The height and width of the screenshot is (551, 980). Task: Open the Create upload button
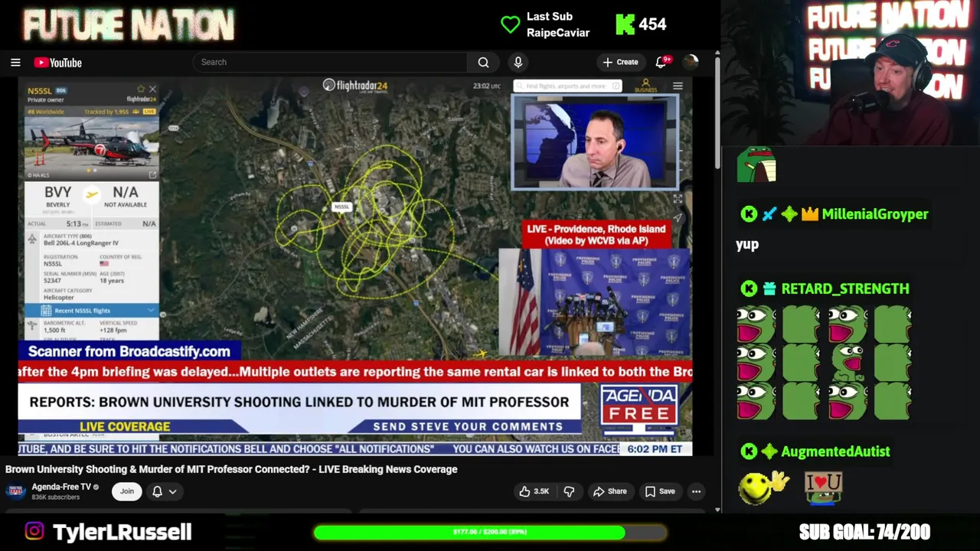pos(620,62)
